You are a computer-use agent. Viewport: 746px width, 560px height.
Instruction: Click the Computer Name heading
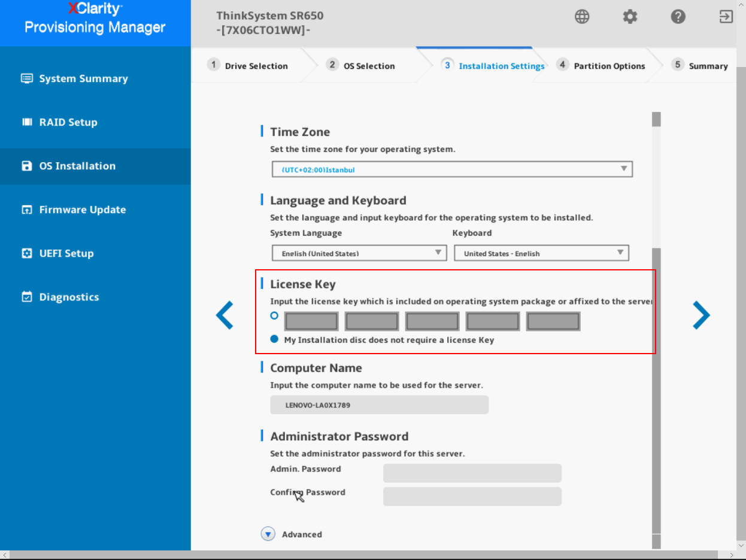coord(316,368)
